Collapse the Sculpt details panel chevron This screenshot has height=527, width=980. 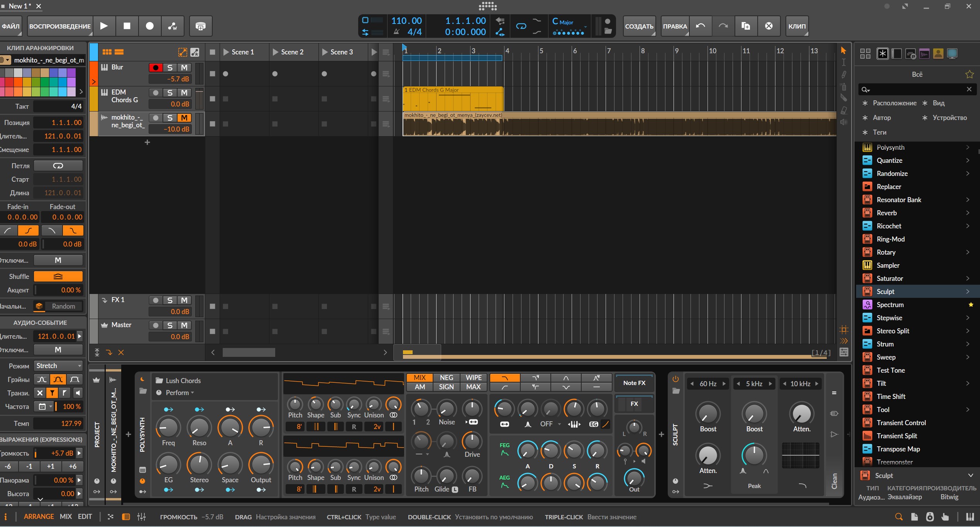click(970, 475)
